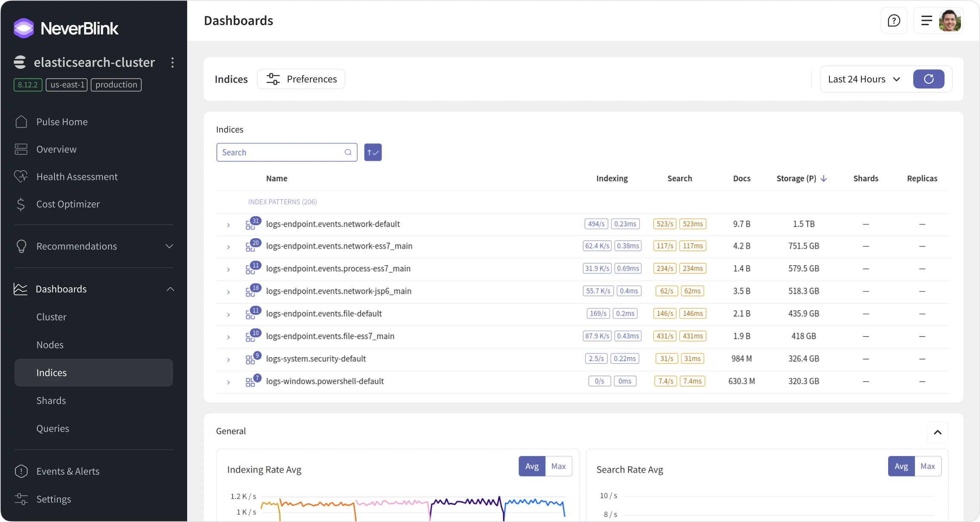Collapse the General charts panel

(937, 432)
